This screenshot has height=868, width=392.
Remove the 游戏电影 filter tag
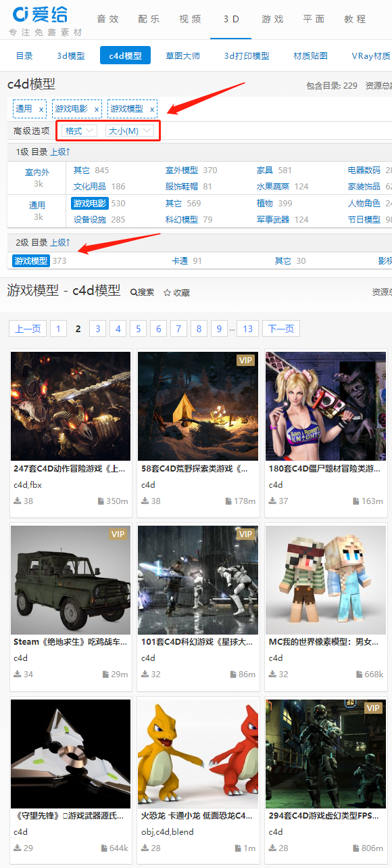click(97, 109)
